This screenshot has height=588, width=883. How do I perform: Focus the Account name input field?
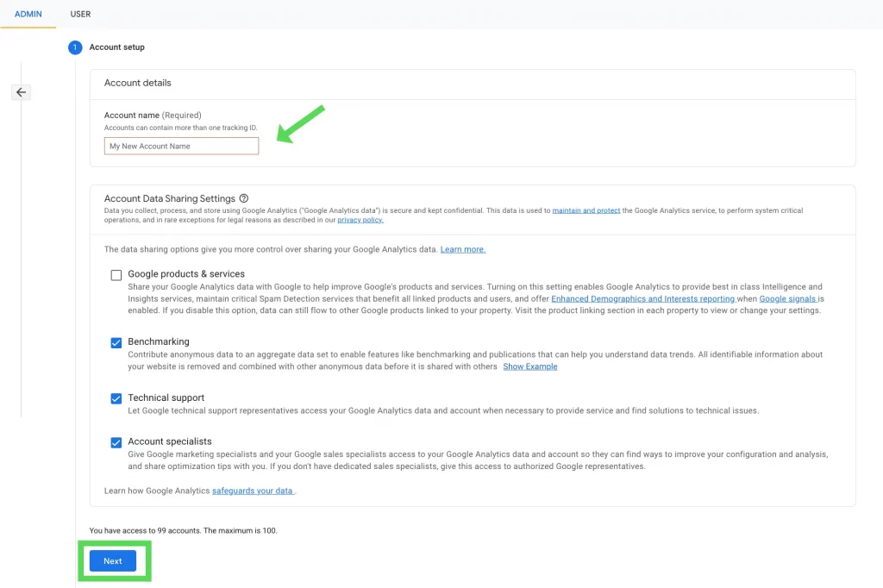(x=181, y=146)
